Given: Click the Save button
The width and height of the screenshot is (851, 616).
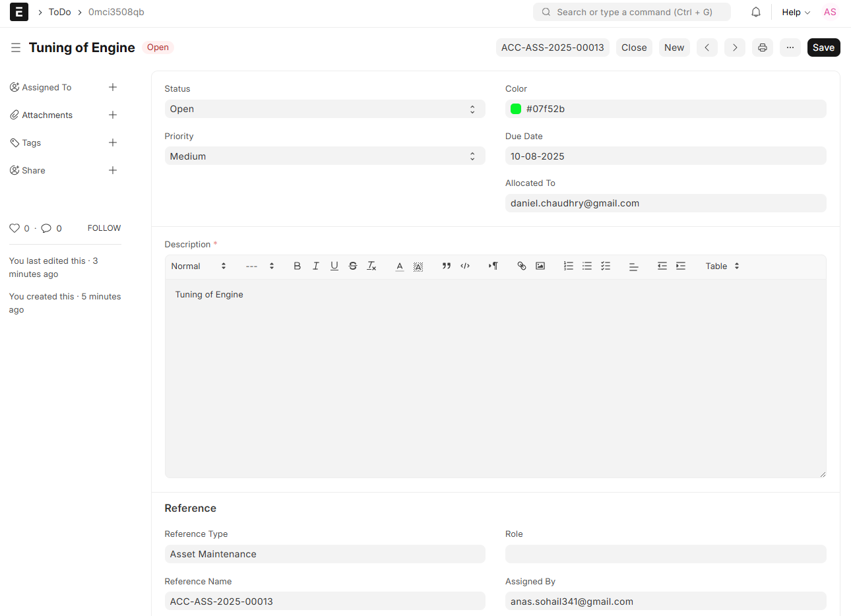Looking at the screenshot, I should tap(823, 47).
